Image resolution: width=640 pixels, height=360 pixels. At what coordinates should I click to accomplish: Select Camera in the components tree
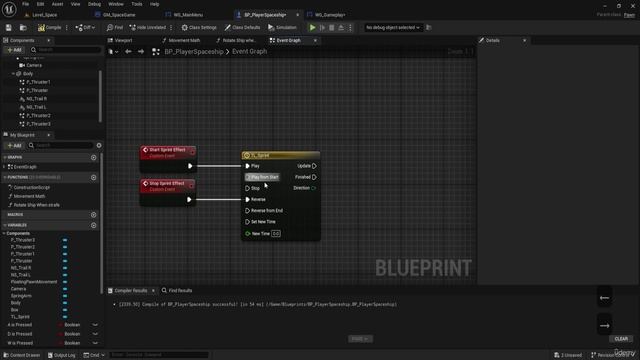[34, 65]
